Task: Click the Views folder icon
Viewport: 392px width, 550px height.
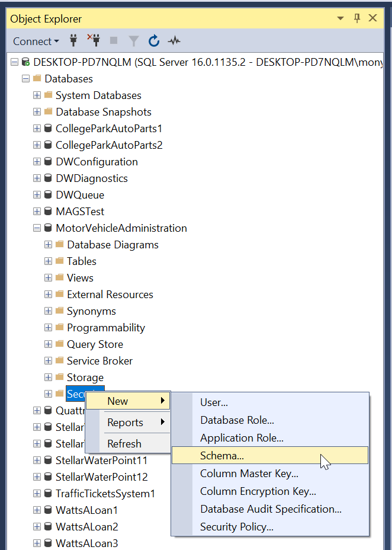Action: point(60,277)
